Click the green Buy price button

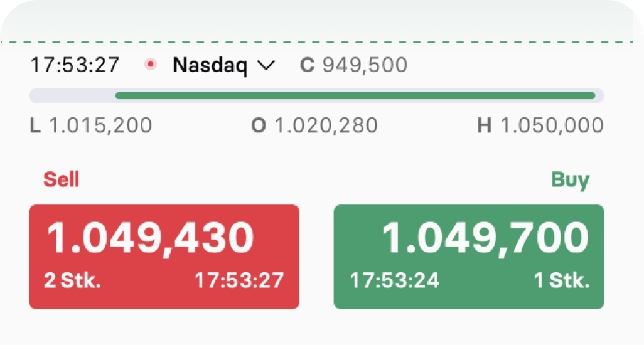[x=468, y=257]
